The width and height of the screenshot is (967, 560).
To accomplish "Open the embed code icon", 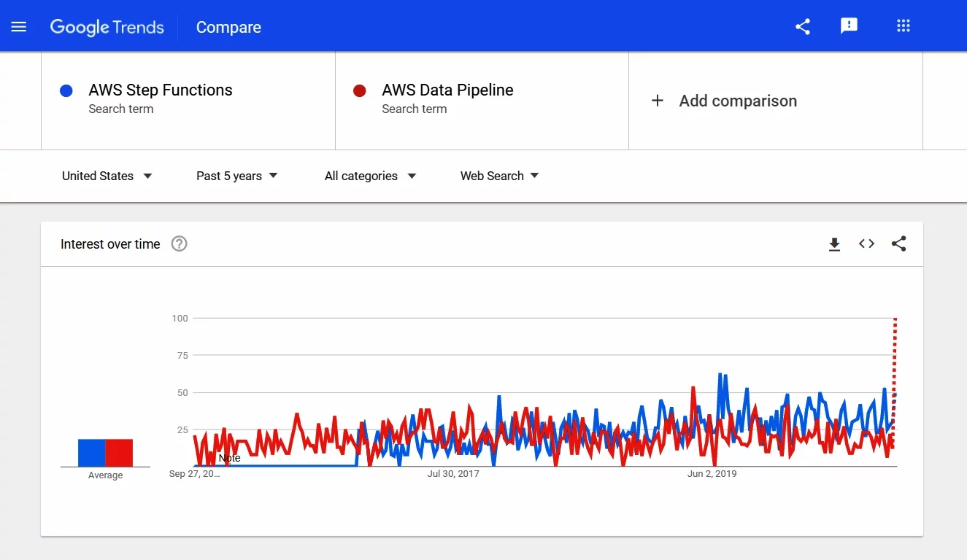I will [866, 244].
